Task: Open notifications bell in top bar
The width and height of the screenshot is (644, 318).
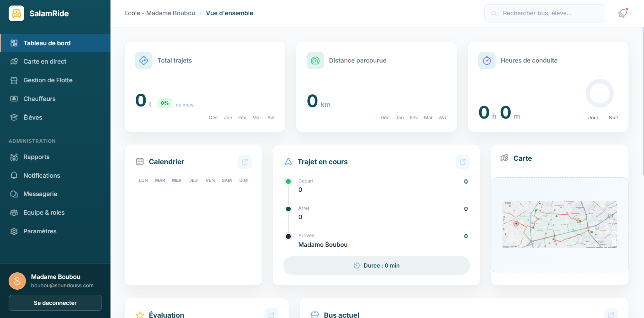Action: tap(623, 13)
